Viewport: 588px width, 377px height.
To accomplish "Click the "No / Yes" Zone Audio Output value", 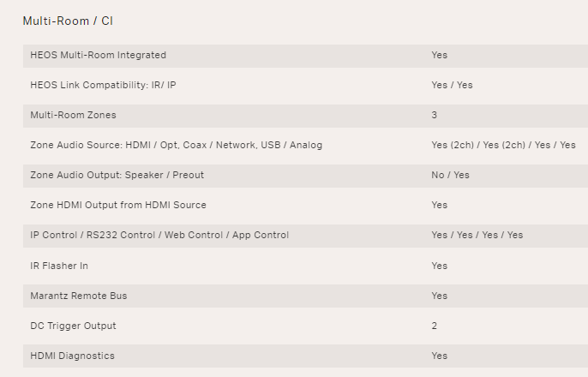I will (450, 175).
